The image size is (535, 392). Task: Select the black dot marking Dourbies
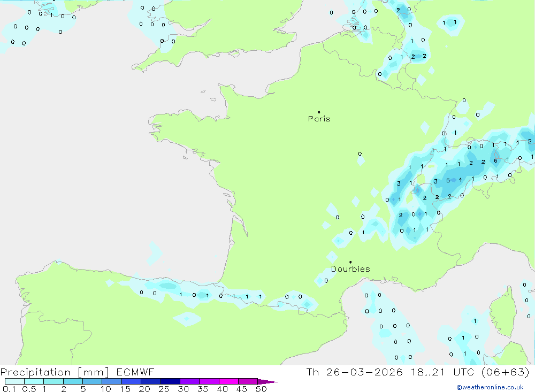point(350,262)
